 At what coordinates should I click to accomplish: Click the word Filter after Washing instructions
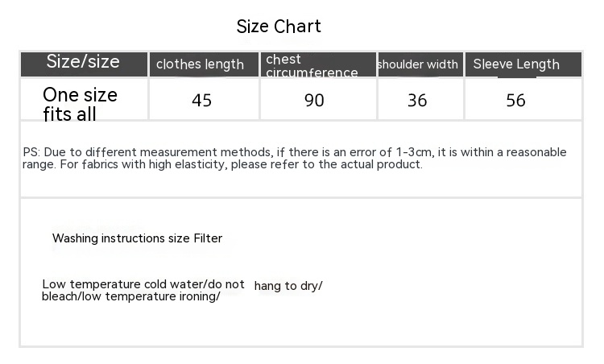point(208,238)
